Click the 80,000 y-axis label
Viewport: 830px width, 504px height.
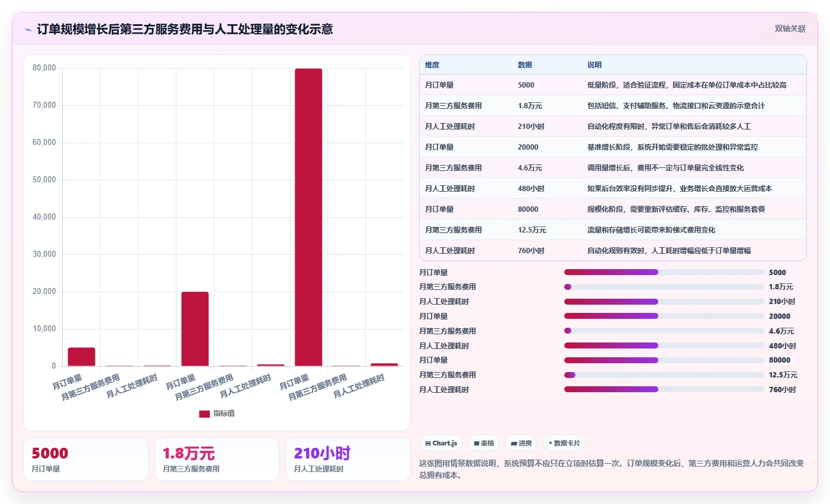(x=44, y=68)
